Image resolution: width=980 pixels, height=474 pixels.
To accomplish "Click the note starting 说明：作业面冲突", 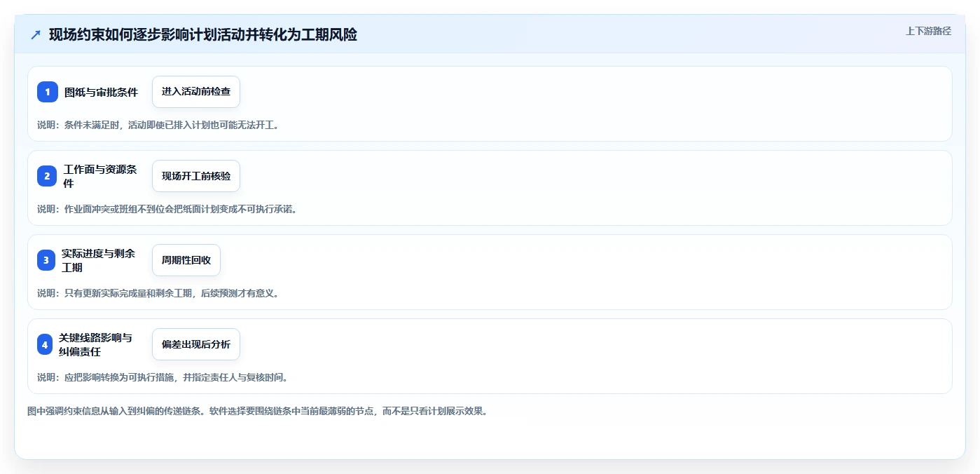I will (167, 209).
